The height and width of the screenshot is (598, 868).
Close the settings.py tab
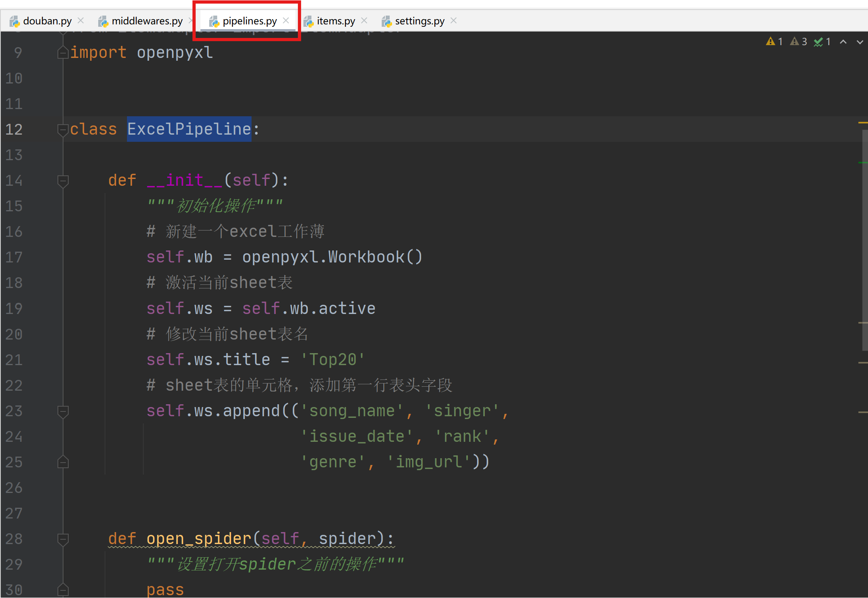(x=454, y=20)
